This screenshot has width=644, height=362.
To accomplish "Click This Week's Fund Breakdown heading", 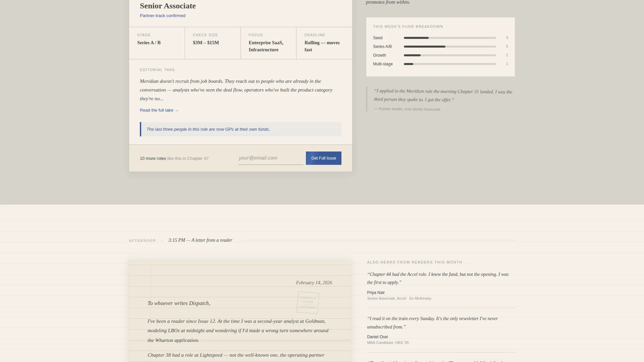I will [408, 26].
